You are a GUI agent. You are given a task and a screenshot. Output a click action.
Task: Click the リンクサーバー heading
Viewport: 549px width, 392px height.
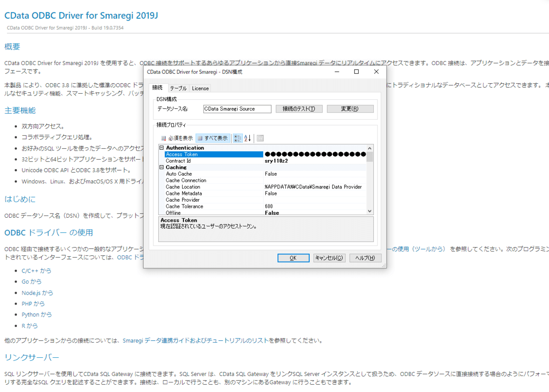click(32, 357)
